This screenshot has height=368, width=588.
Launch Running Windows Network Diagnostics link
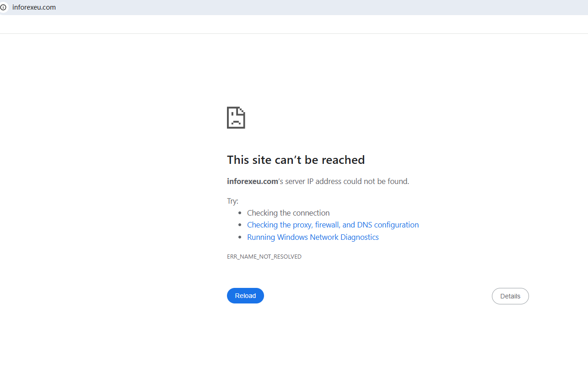(313, 237)
